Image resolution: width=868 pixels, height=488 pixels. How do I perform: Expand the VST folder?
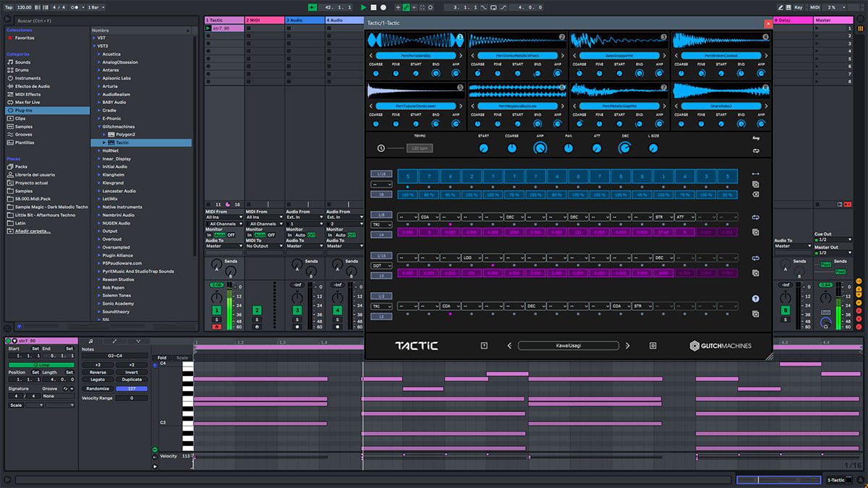point(93,38)
